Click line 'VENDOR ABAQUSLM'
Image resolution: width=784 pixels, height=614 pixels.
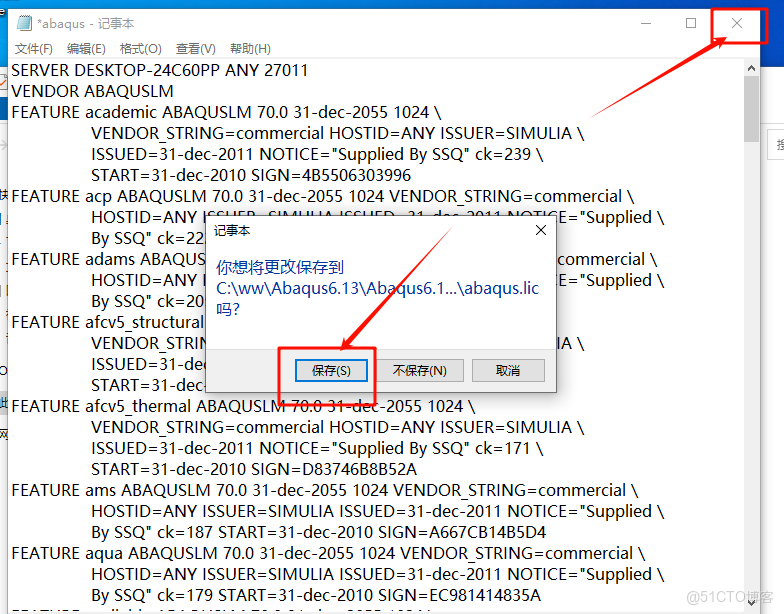point(92,91)
